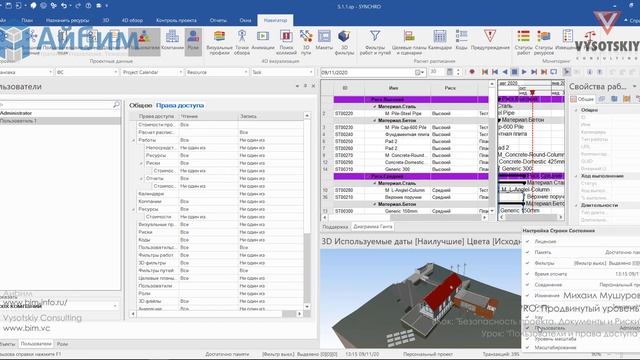Open the Назначить ресурсы ribbon tab
640x360 pixels.
point(67,20)
